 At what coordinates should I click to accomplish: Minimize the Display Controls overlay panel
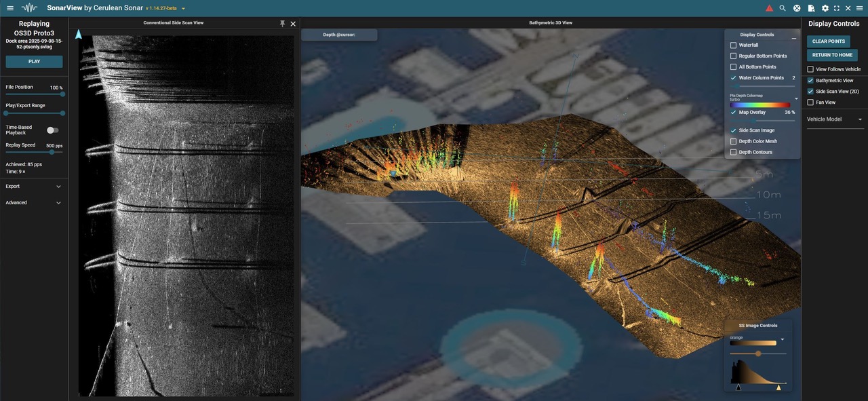[x=794, y=38]
